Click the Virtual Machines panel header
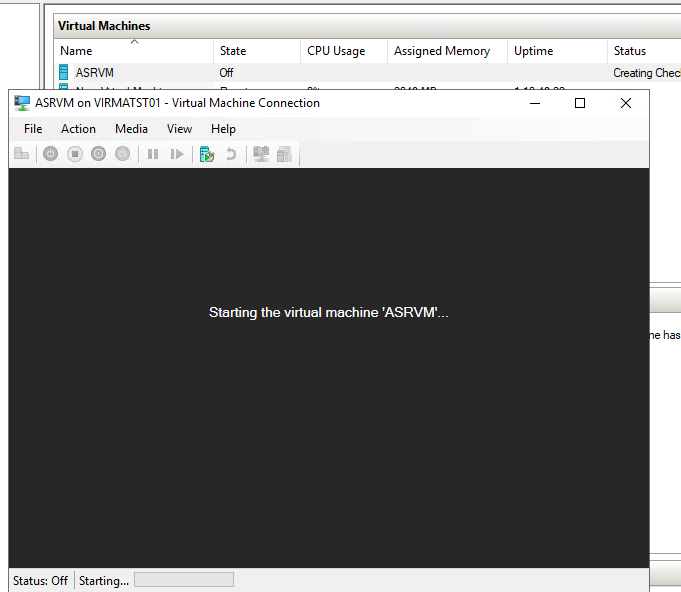The image size is (681, 592). [367, 26]
